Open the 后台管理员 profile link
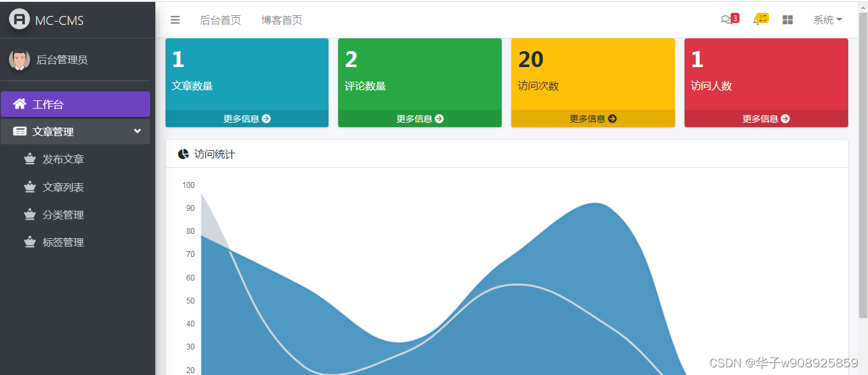Screen dimensions: 868x375 [62, 60]
